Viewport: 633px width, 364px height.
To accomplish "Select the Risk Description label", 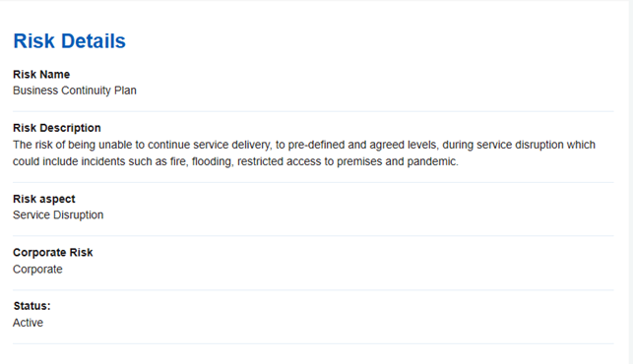I will pos(57,128).
